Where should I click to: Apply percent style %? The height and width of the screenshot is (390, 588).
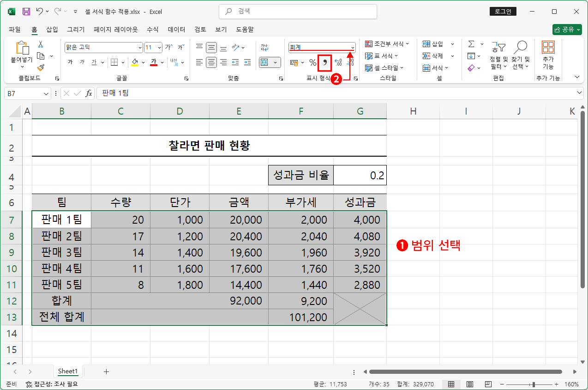313,62
